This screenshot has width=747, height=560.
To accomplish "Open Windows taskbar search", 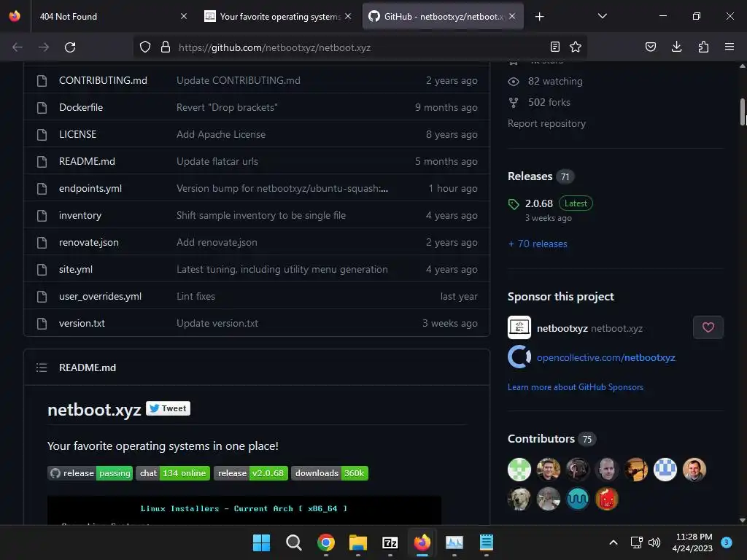I will (x=293, y=542).
